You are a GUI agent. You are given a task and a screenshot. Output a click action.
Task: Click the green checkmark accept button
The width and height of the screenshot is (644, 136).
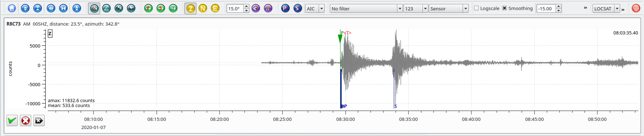pyautogui.click(x=12, y=121)
